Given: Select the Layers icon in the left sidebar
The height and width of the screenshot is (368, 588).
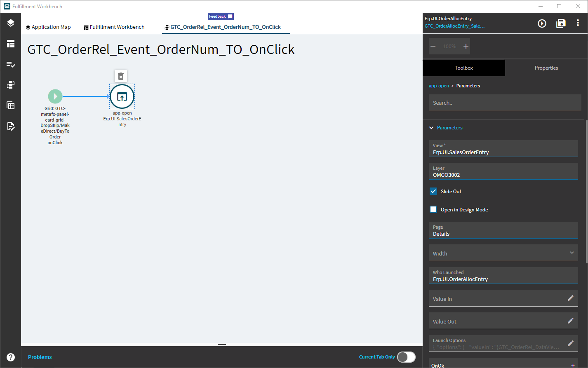Looking at the screenshot, I should [10, 23].
